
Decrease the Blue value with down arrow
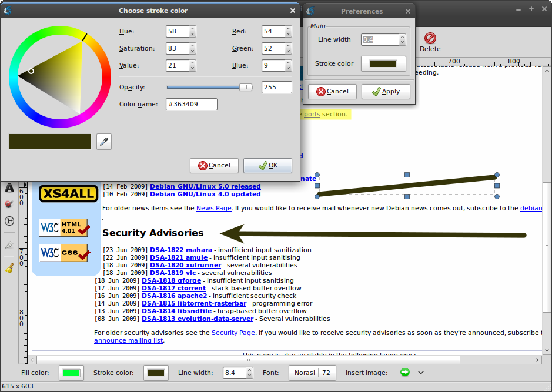click(x=288, y=68)
